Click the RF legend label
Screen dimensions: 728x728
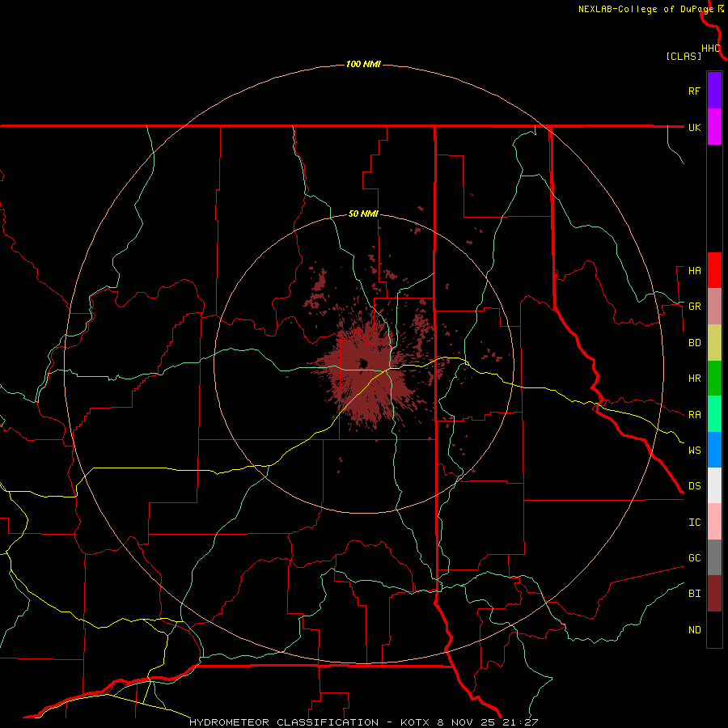pyautogui.click(x=694, y=91)
